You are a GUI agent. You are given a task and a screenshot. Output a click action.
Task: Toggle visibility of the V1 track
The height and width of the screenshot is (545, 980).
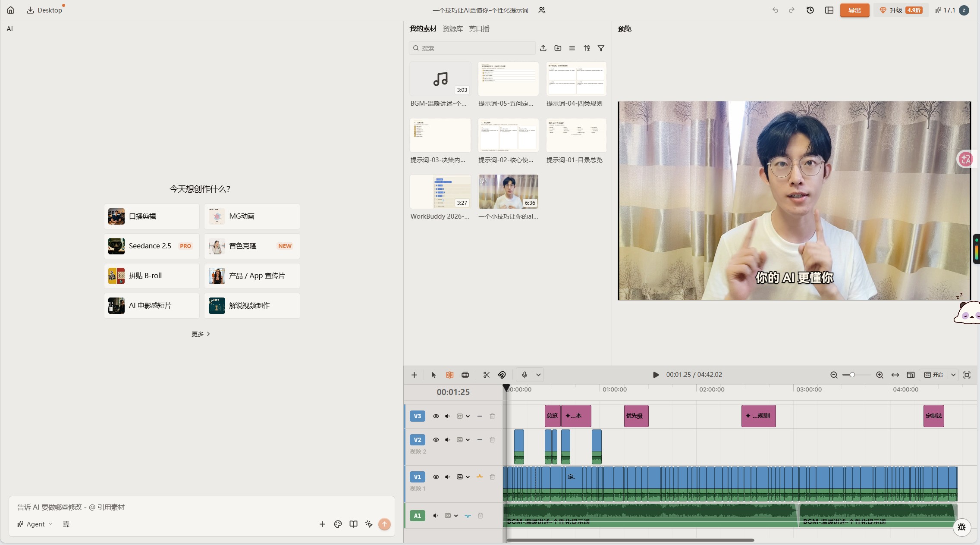[436, 476]
